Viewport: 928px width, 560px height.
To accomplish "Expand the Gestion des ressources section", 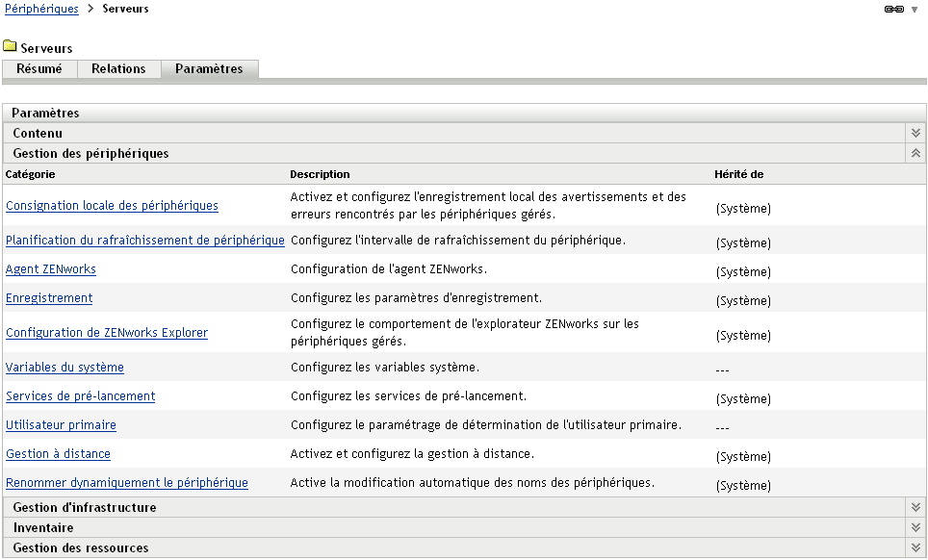I will [915, 547].
